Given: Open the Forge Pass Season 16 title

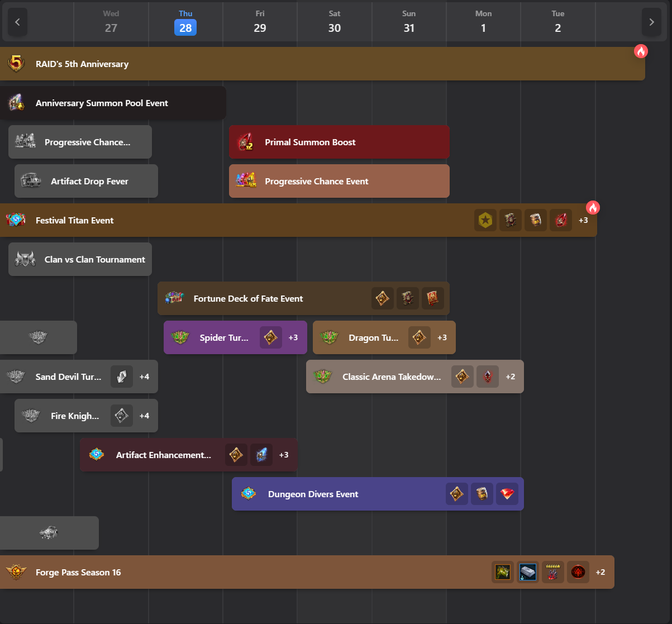Looking at the screenshot, I should tap(78, 572).
